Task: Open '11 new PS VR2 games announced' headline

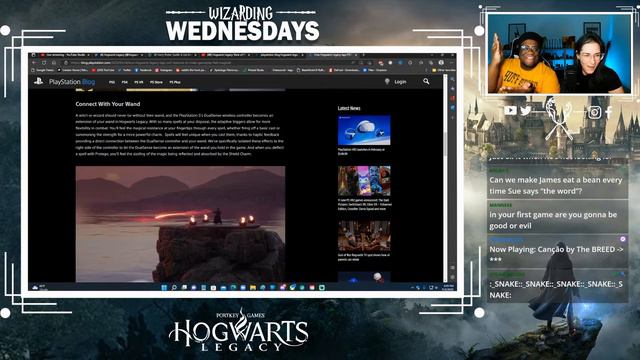Action: (364, 204)
